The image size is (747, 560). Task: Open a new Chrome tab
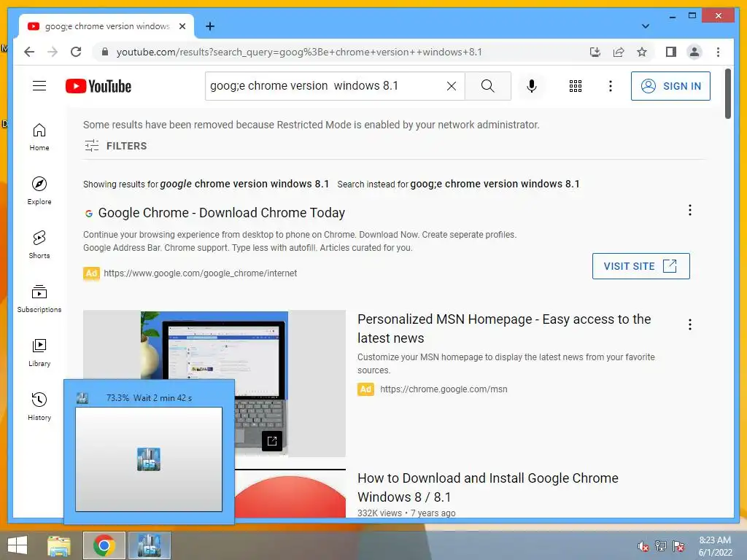[210, 26]
